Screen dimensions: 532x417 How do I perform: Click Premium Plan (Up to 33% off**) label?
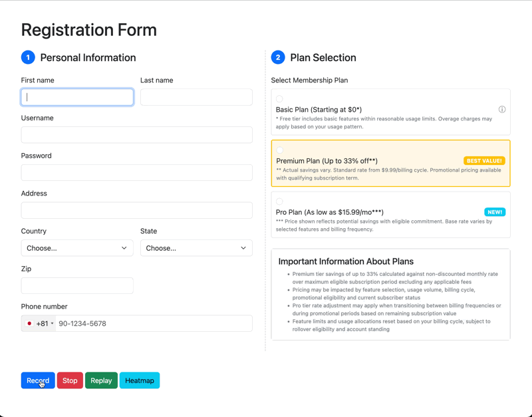coord(327,161)
